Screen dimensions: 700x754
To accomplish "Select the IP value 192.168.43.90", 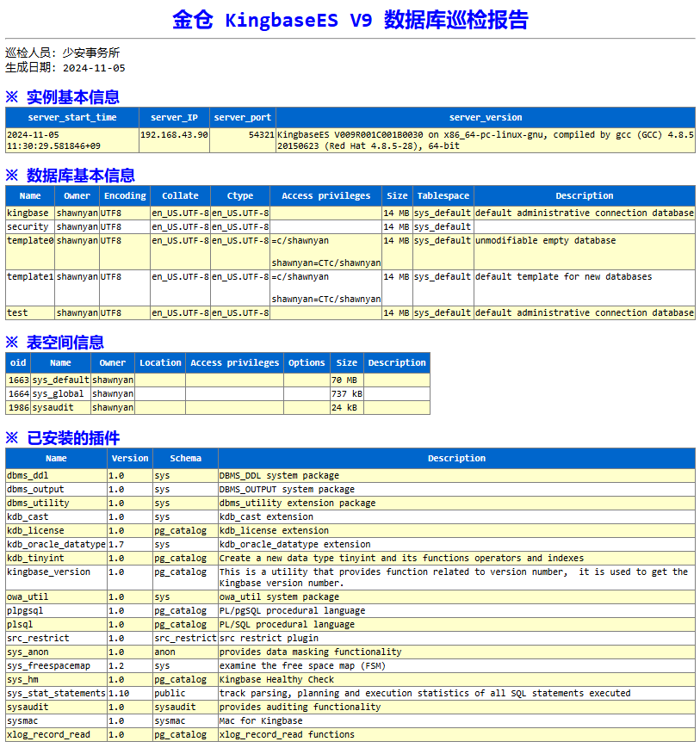I will tap(174, 135).
